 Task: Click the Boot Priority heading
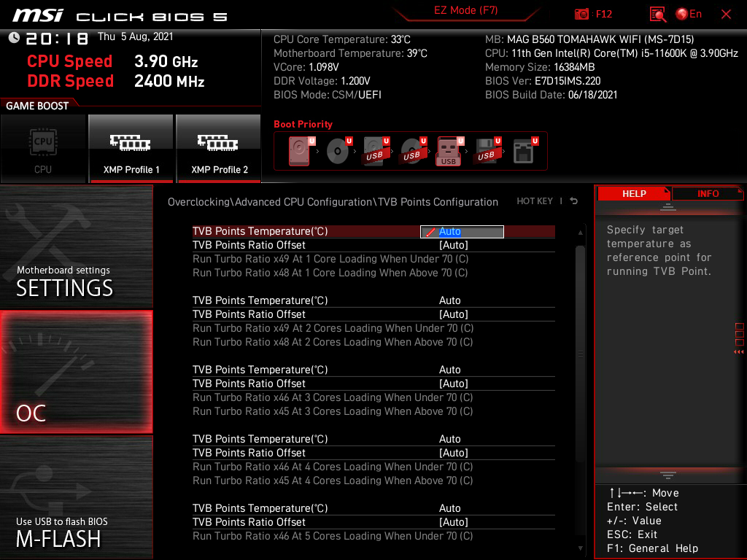pyautogui.click(x=303, y=124)
